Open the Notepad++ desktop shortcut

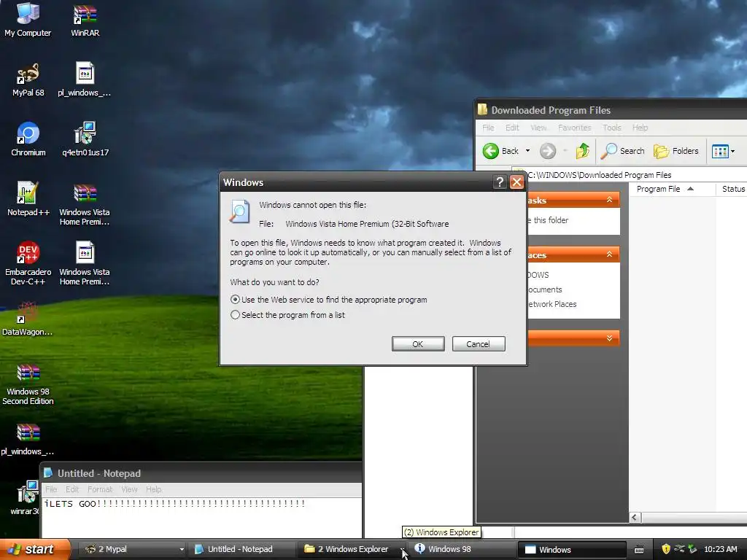(28, 199)
